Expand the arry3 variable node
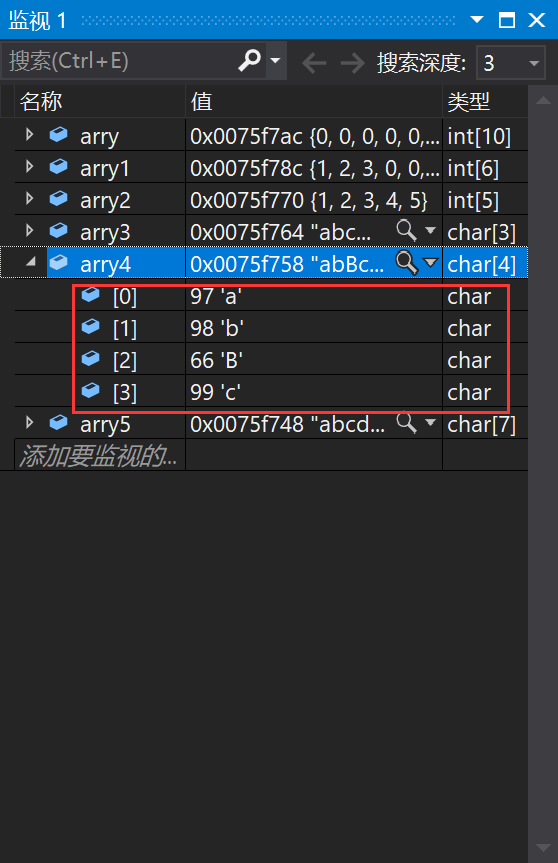 (30, 230)
